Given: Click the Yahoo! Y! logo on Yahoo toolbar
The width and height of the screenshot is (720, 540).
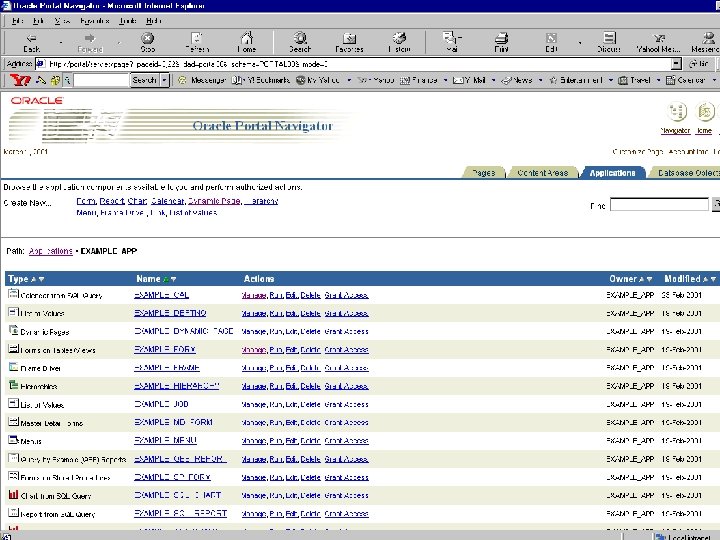Looking at the screenshot, I should tap(20, 80).
